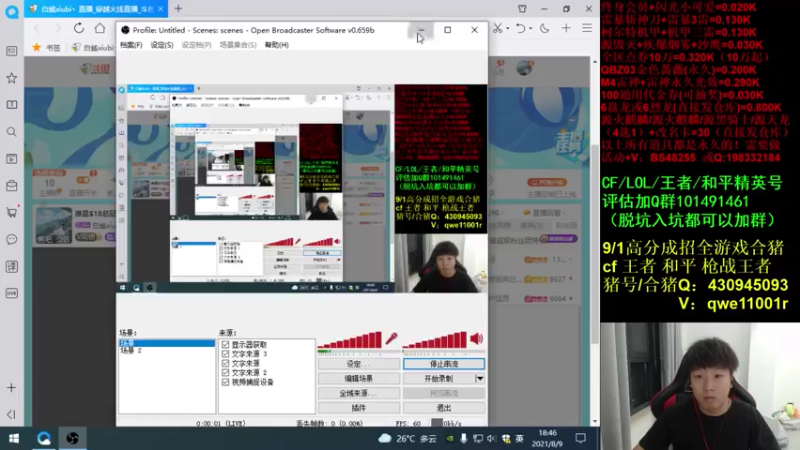Image resolution: width=800 pixels, height=450 pixels.
Task: Click the 开始录制 button
Action: pos(439,379)
